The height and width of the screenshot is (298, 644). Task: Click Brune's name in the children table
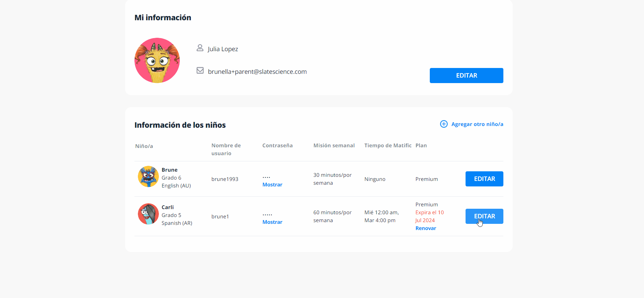[x=170, y=170]
